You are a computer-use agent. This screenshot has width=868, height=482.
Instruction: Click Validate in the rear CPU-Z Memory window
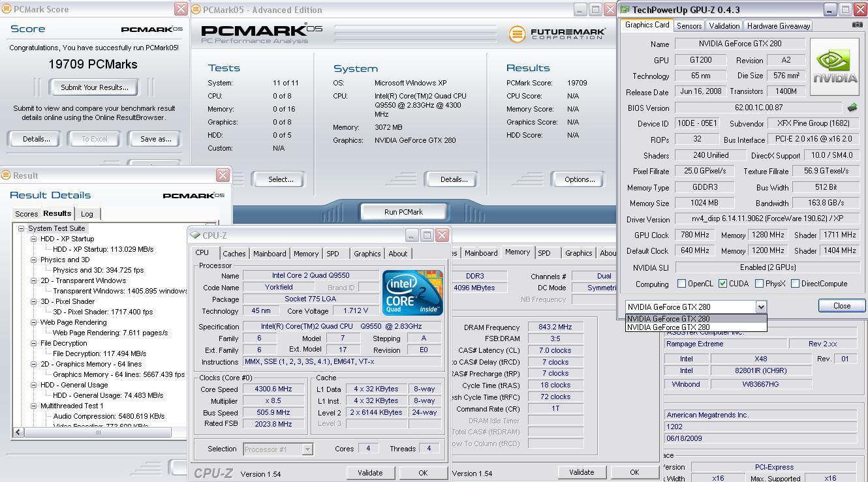(581, 472)
